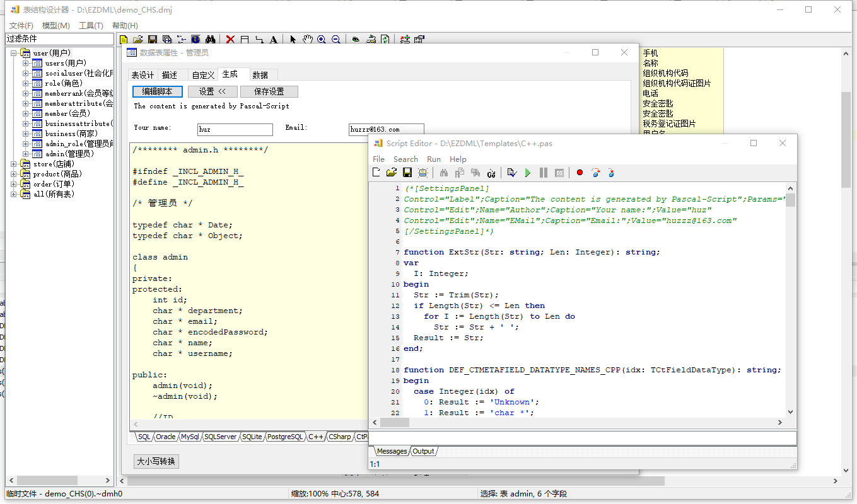Click the red X delete icon
The height and width of the screenshot is (504, 857).
(x=230, y=39)
